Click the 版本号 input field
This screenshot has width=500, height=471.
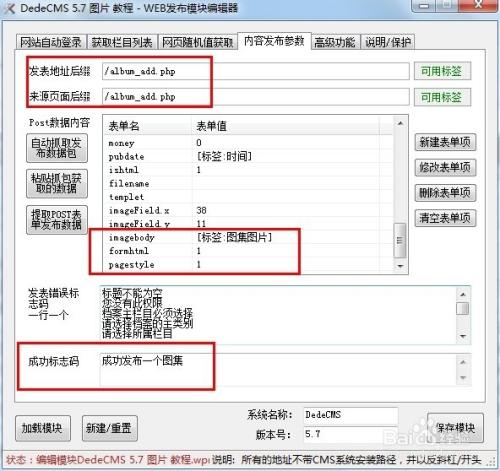tap(351, 435)
